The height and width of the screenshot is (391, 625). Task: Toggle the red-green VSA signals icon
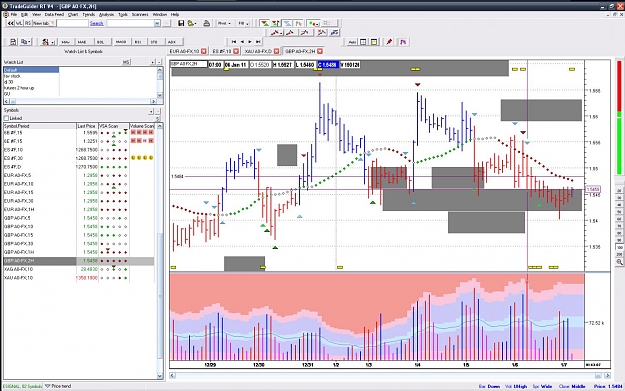tap(265, 24)
